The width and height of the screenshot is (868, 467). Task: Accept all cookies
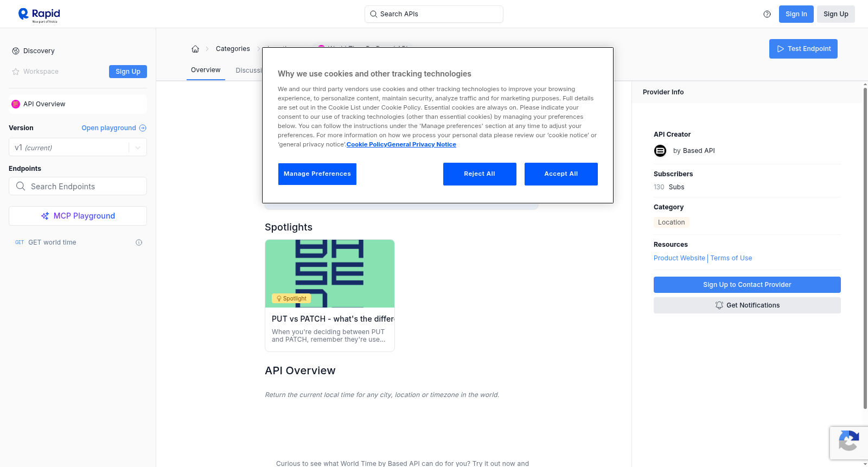[561, 174]
